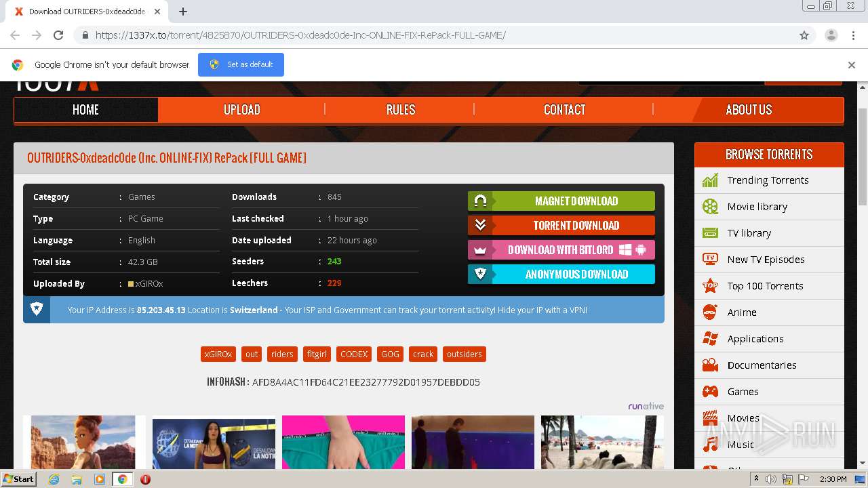The height and width of the screenshot is (488, 868).
Task: Click the Top 100 Torrents star icon
Action: click(710, 285)
